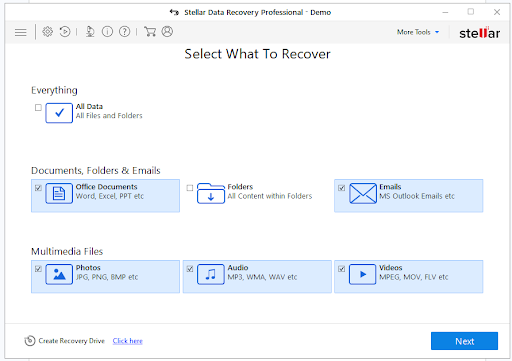Click the Next button
The height and width of the screenshot is (361, 512).
[464, 341]
